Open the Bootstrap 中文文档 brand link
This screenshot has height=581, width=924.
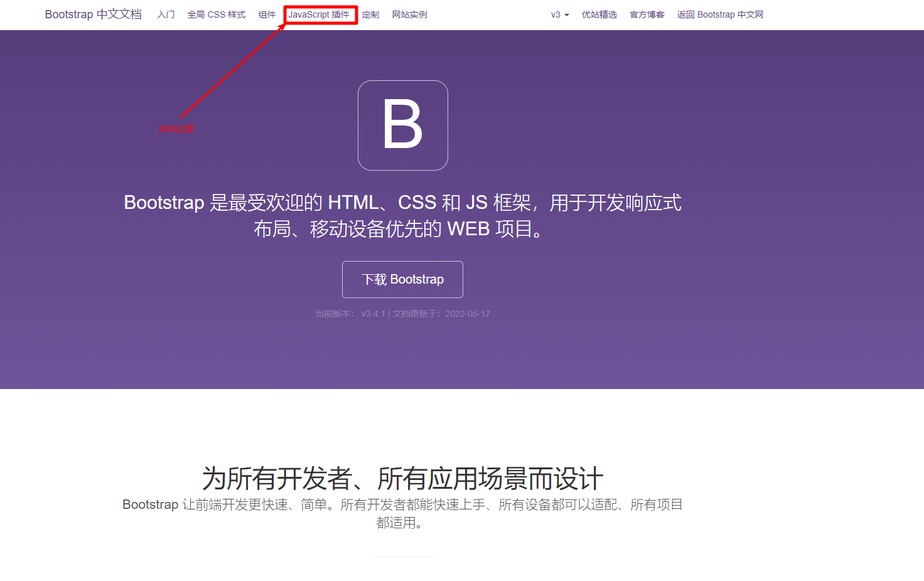click(x=94, y=14)
